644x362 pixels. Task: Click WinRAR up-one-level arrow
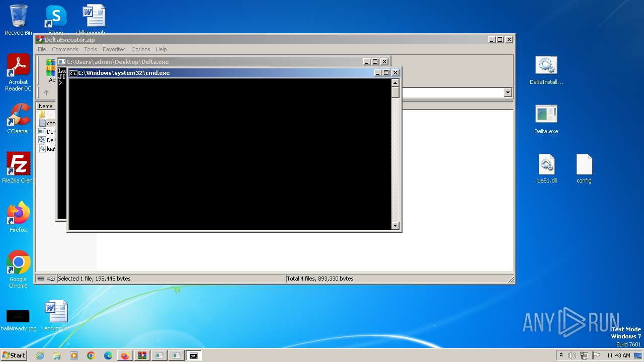(46, 93)
